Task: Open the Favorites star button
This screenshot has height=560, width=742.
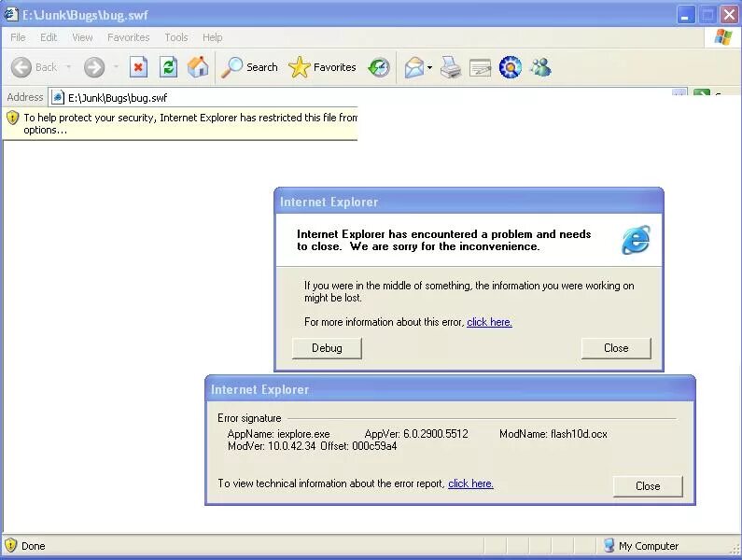Action: [x=322, y=67]
